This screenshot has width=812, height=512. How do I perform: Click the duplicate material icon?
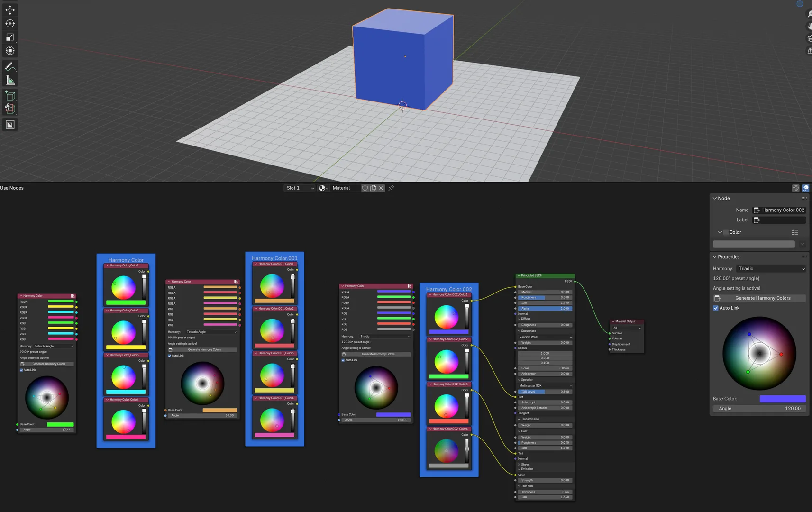[373, 188]
